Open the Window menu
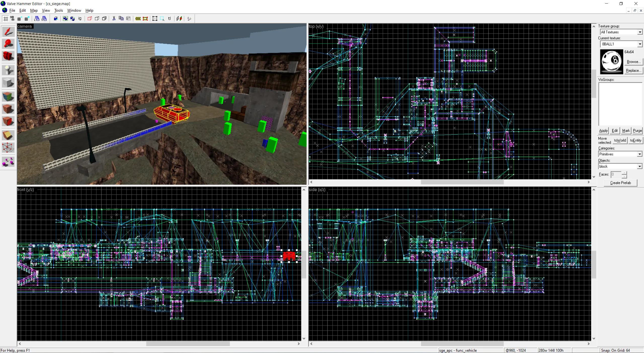Image resolution: width=644 pixels, height=353 pixels. tap(74, 10)
